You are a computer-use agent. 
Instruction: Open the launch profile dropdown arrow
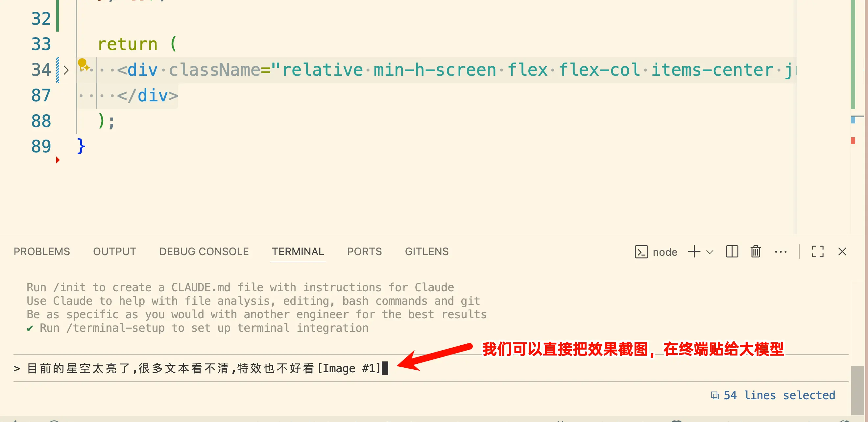coord(710,252)
